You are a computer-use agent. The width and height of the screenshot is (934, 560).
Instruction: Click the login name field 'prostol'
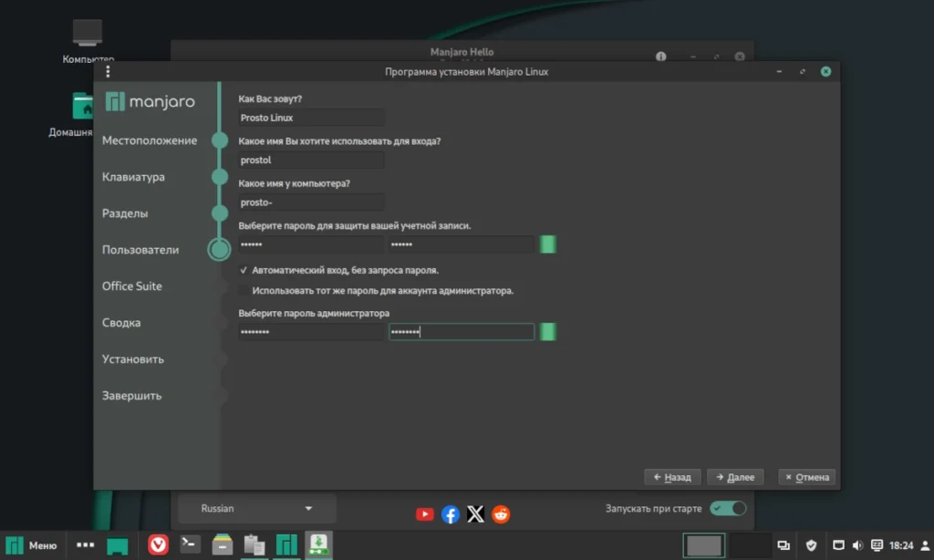pos(311,160)
